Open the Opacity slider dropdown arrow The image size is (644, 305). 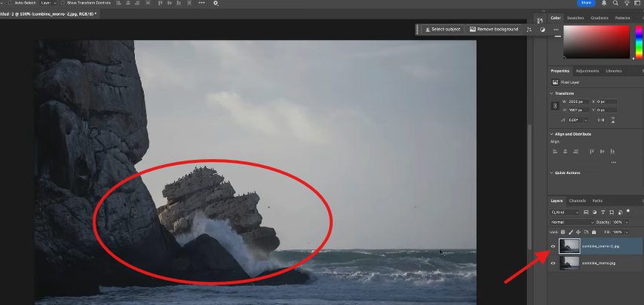pyautogui.click(x=627, y=222)
